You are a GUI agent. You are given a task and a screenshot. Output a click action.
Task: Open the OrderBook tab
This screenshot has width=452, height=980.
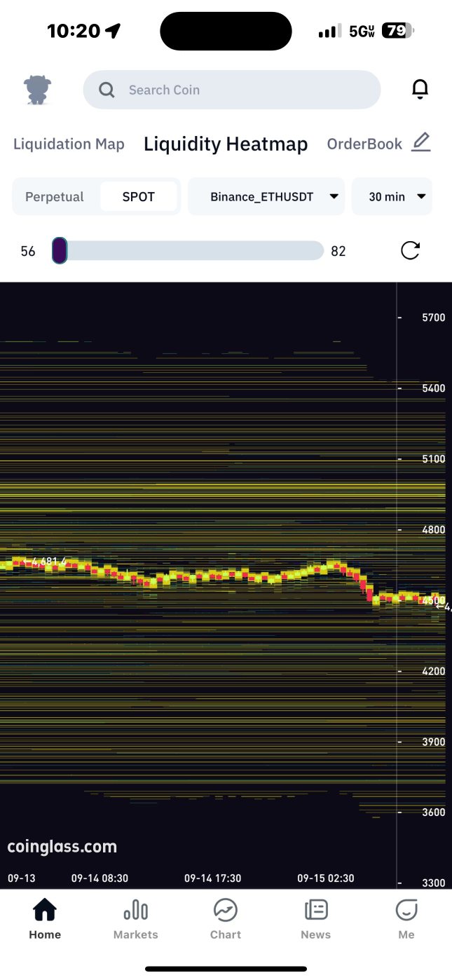(364, 144)
